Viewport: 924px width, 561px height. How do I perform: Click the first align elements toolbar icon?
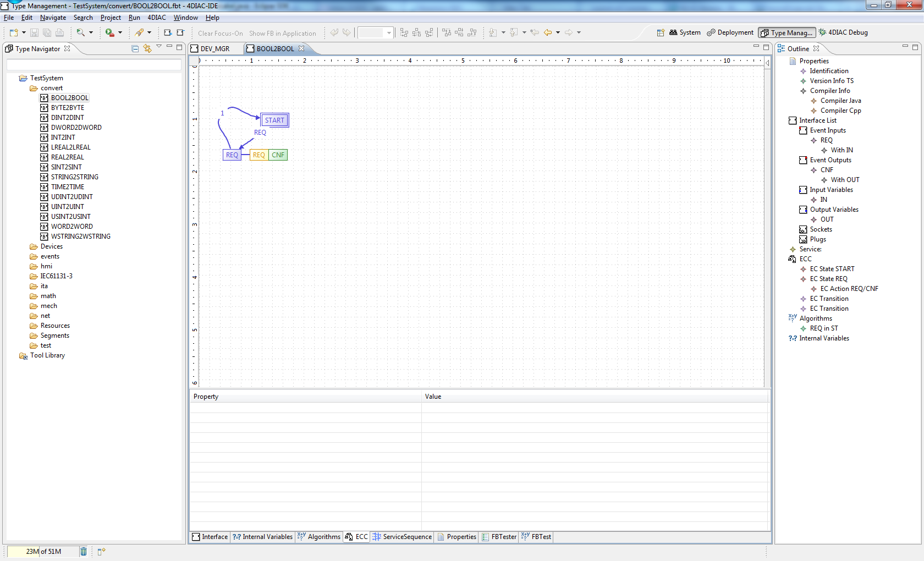404,32
